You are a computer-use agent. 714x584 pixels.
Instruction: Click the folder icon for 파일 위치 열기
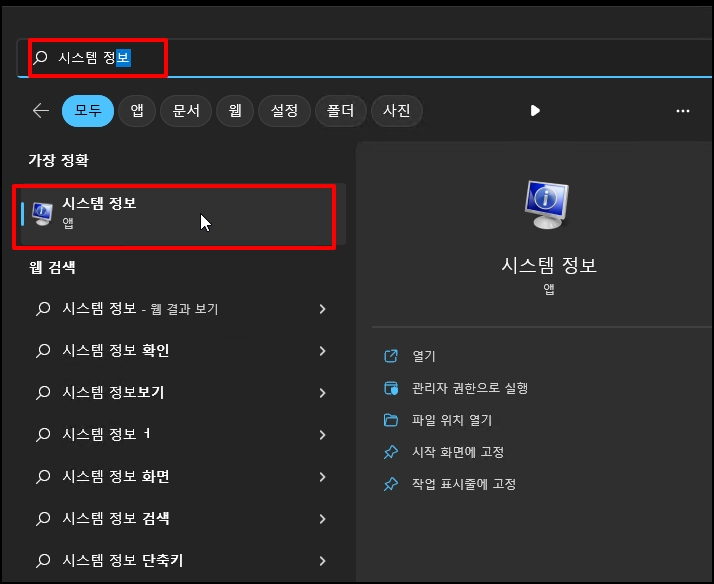click(391, 420)
